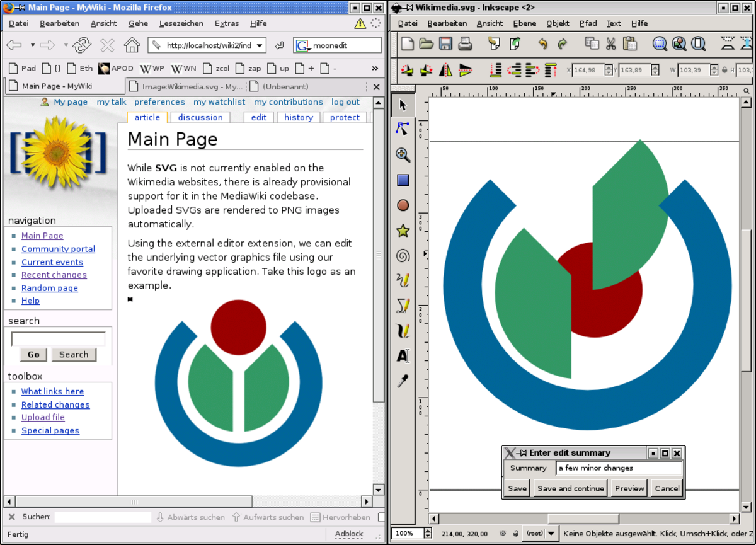Pick the zoom magnifier tool in Inkscape toolbox
Viewport: 756px width, 545px height.
403,155
